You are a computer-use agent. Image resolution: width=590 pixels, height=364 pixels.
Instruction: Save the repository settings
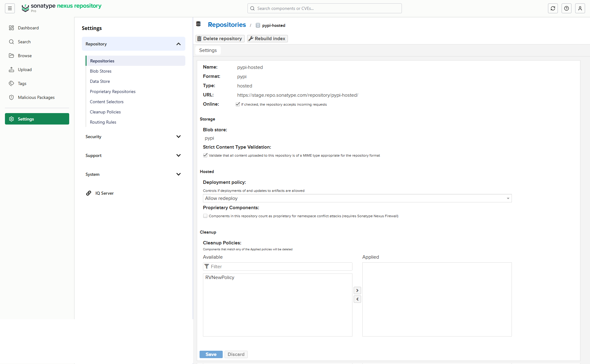click(211, 354)
